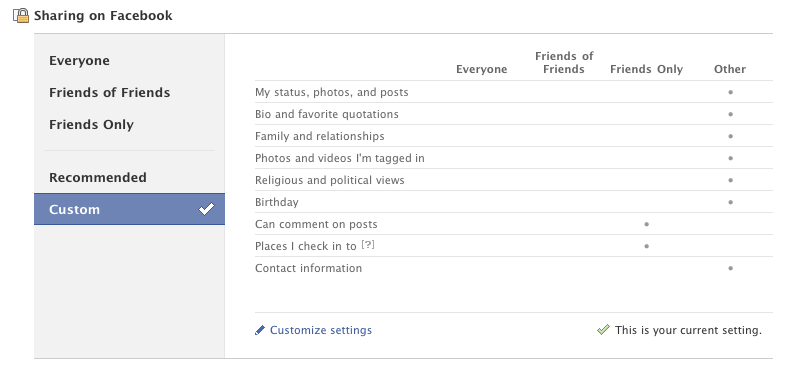Click the pencil icon next to Customize settings
The width and height of the screenshot is (791, 377).
(260, 330)
